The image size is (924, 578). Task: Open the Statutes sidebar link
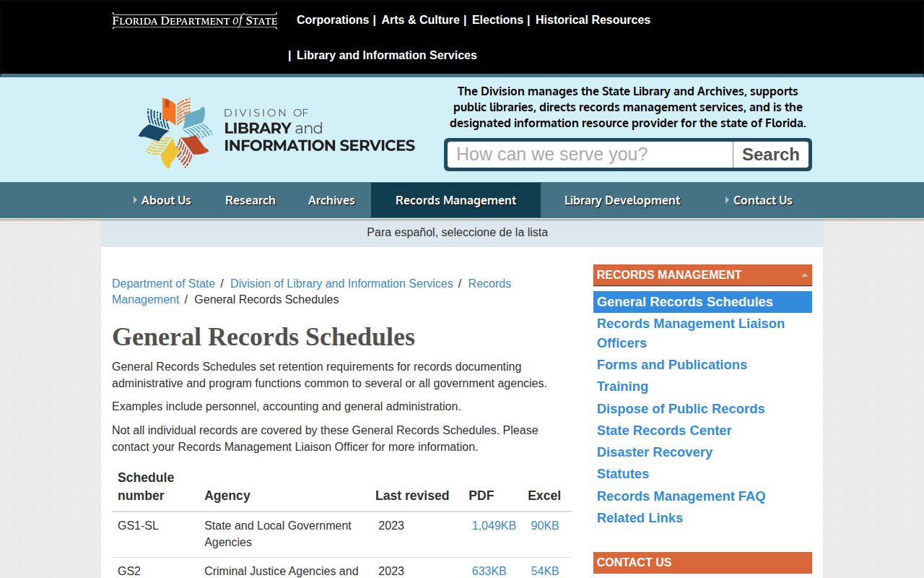(x=623, y=474)
